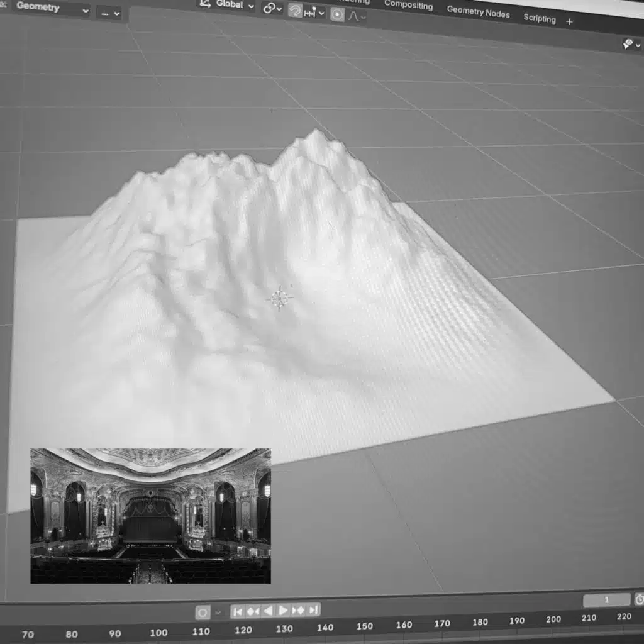This screenshot has width=644, height=644.
Task: Expand the Global transform orientation dropdown
Action: pos(227,4)
